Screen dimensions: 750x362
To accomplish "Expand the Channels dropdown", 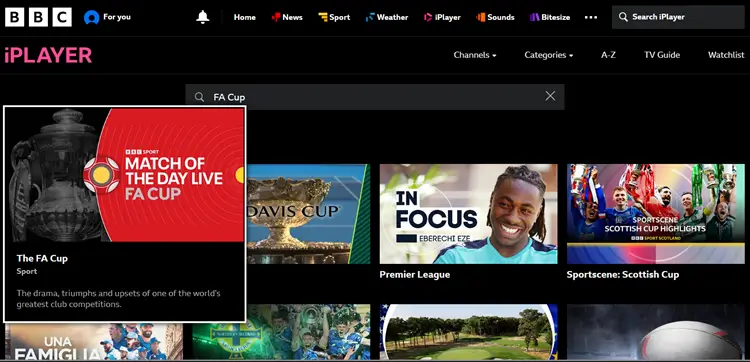I will pos(475,55).
